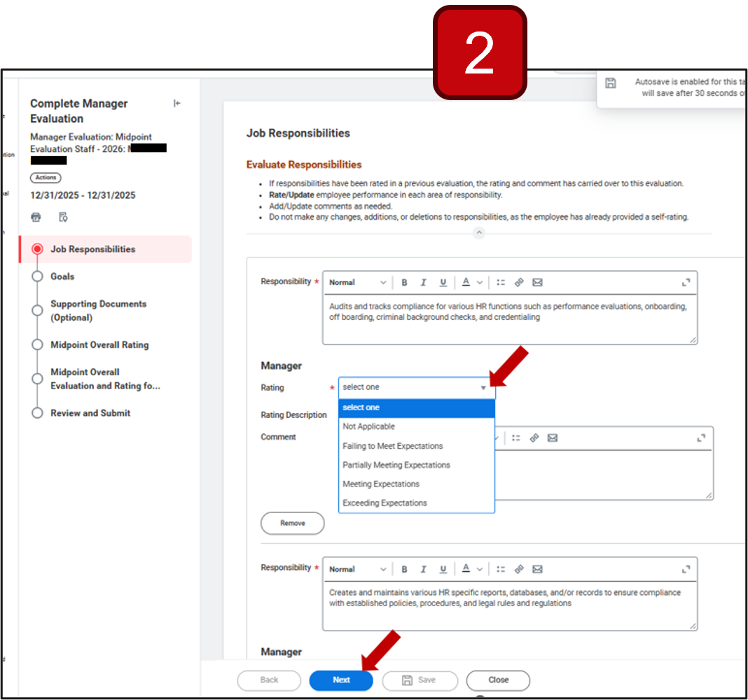Viewport: 748px width, 700px height.
Task: Collapse the sidebar panel arrow icon
Action: tap(177, 103)
